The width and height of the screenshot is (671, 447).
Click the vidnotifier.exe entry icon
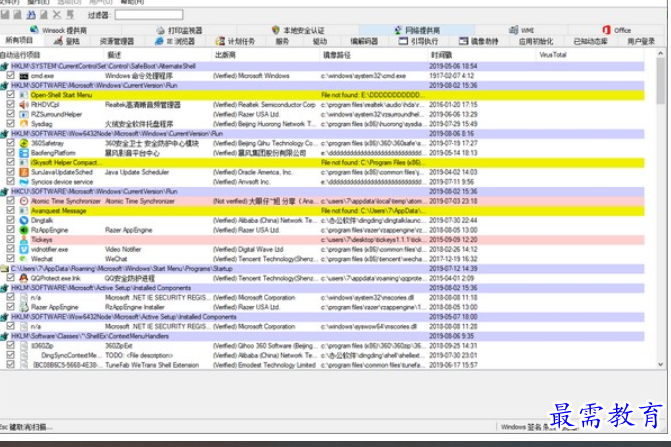click(x=24, y=249)
